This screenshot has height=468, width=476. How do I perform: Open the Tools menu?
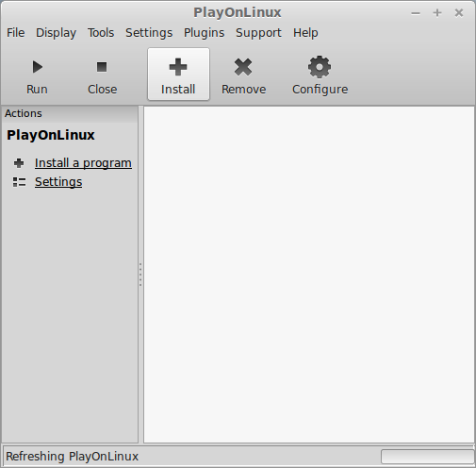(x=101, y=33)
